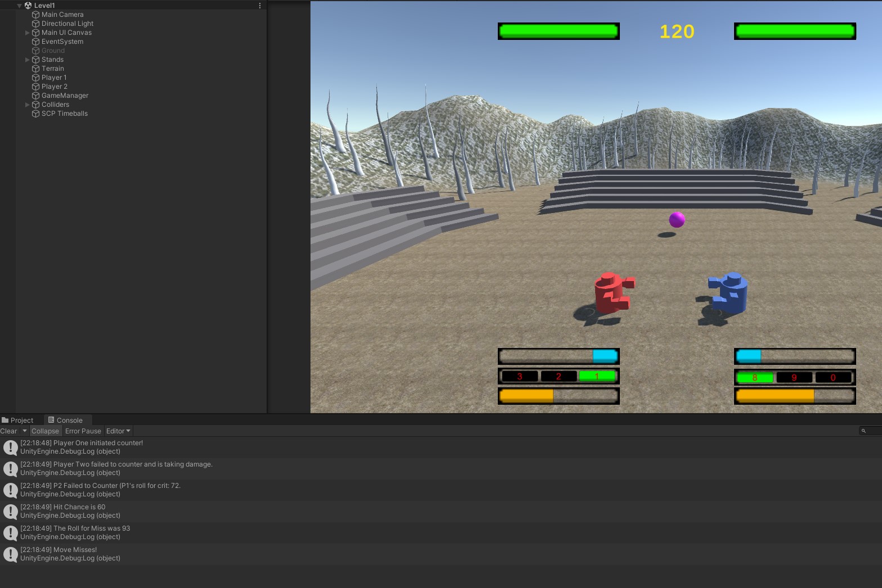
Task: Expand the Main UI Canvas object
Action: 28,33
